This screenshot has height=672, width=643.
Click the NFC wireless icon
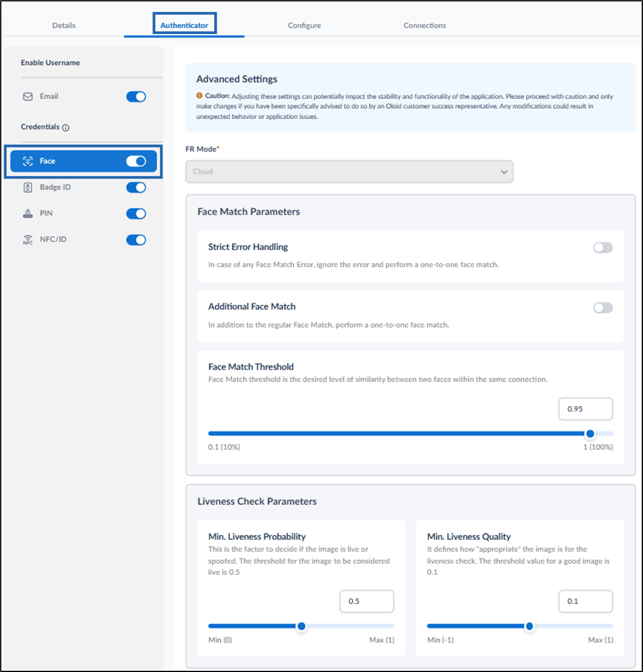coord(28,239)
